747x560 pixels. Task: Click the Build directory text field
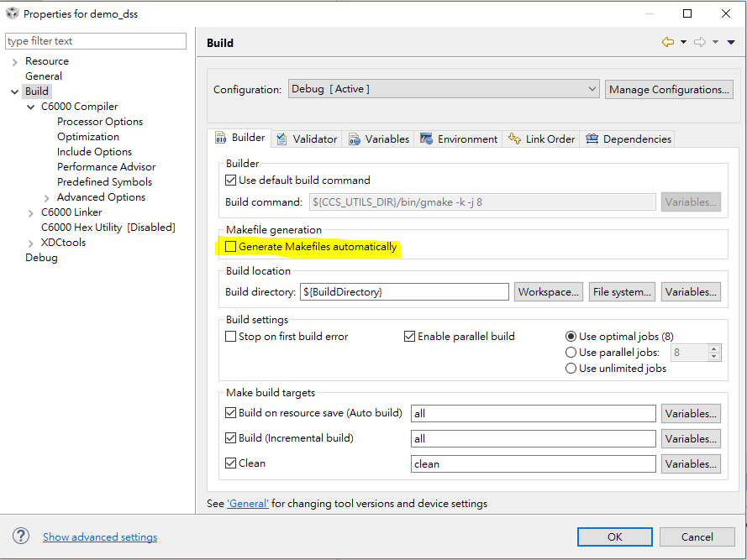(404, 292)
